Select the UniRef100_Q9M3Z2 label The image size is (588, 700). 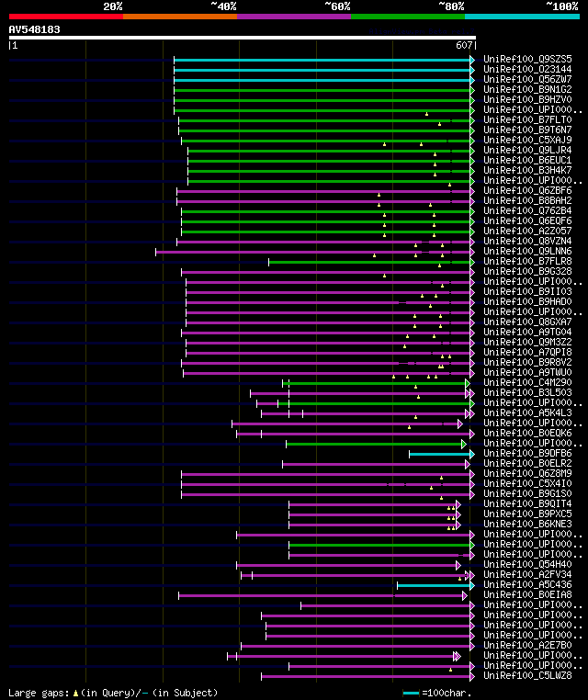(527, 342)
